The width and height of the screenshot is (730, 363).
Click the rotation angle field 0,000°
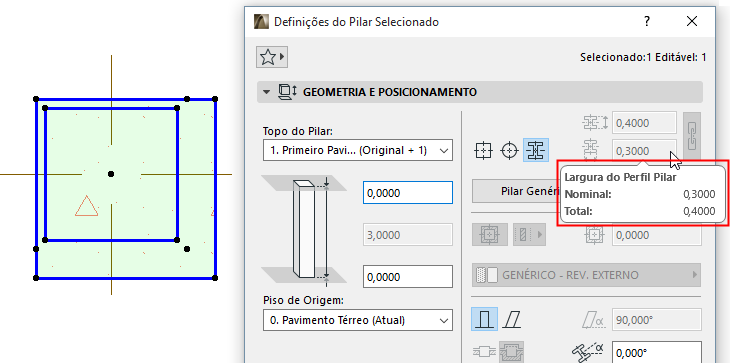click(x=656, y=353)
